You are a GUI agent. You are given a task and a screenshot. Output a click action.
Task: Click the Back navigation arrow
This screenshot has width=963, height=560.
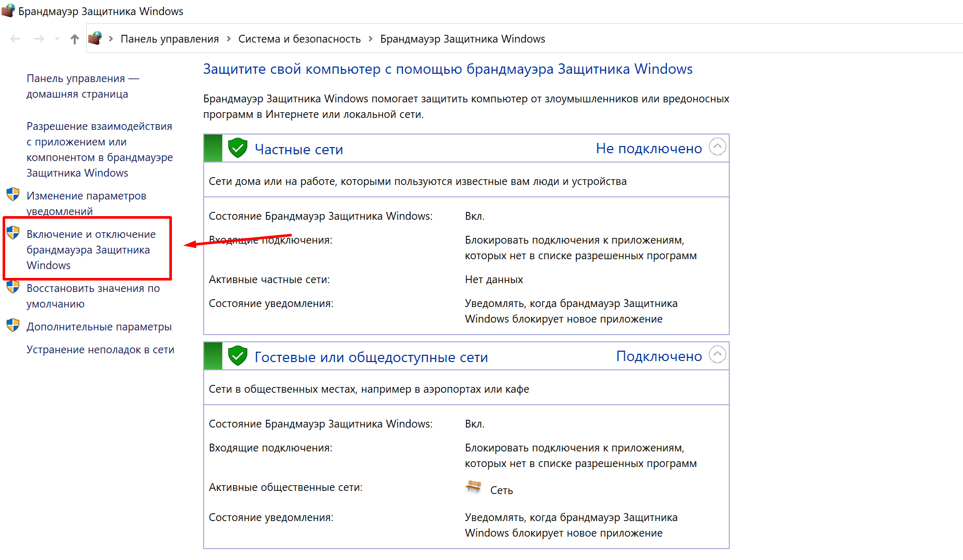[x=16, y=39]
